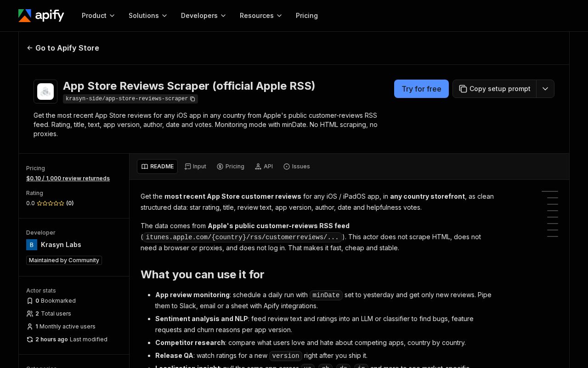Click the actor title App Store Reviews Scraper

(x=189, y=86)
